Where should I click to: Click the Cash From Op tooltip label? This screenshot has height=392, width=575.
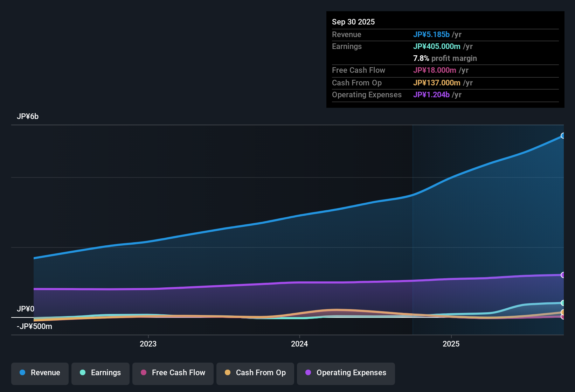[357, 83]
